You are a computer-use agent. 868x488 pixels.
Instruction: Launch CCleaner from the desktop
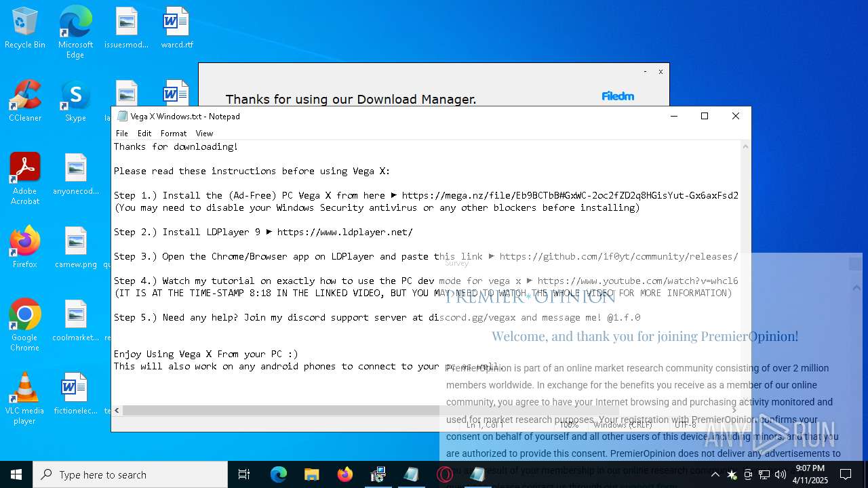[25, 102]
